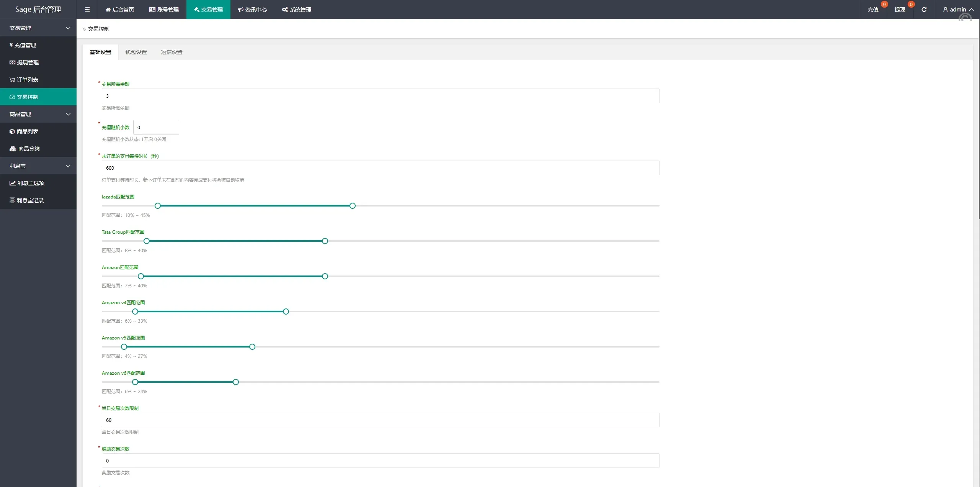Click the 当日交易次数限制 input field

[380, 420]
